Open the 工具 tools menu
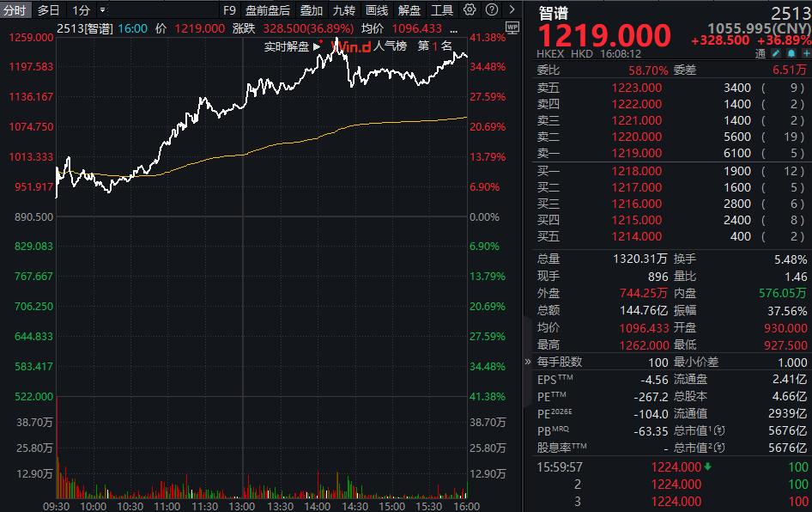Image resolution: width=812 pixels, height=512 pixels. pyautogui.click(x=442, y=9)
